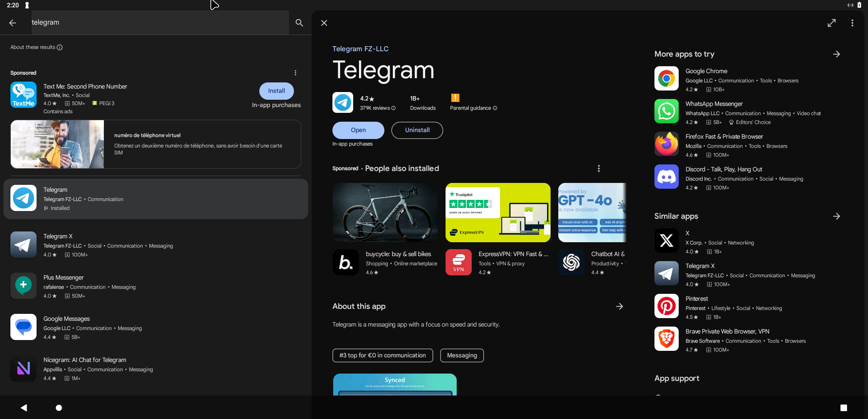Select #3 top in communication chip

point(382,355)
